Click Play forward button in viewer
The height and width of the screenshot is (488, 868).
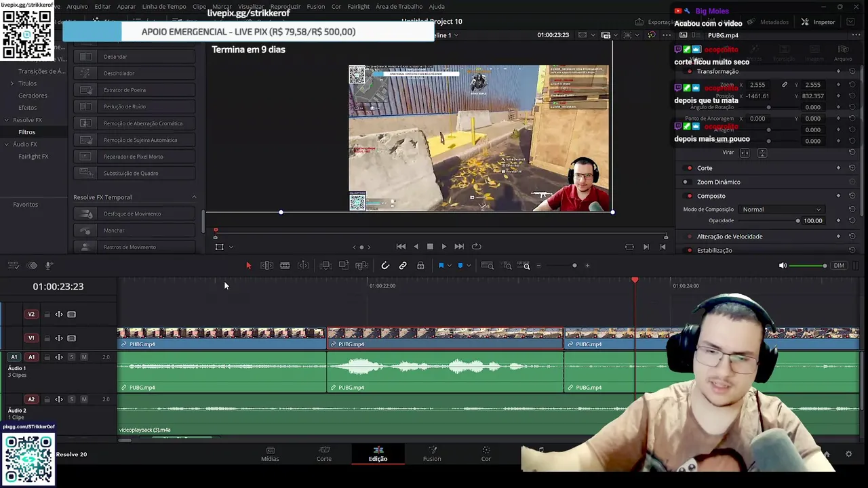pyautogui.click(x=444, y=247)
